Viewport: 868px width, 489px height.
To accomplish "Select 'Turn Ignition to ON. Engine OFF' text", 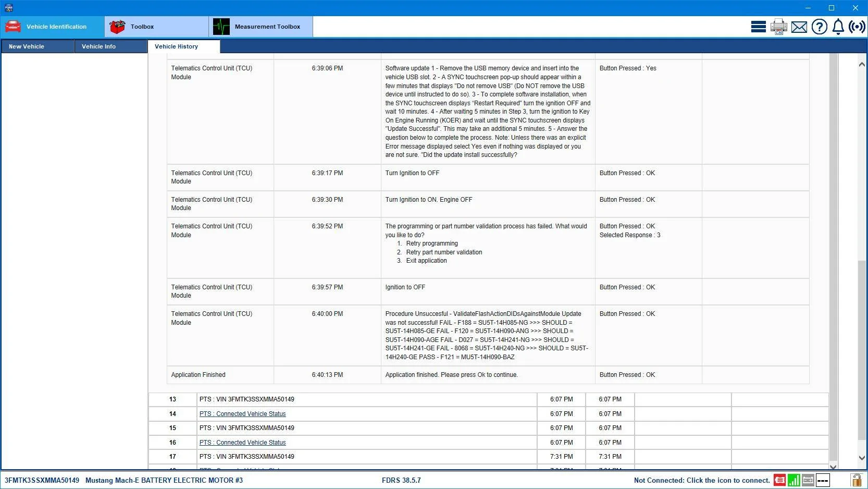I will point(429,200).
